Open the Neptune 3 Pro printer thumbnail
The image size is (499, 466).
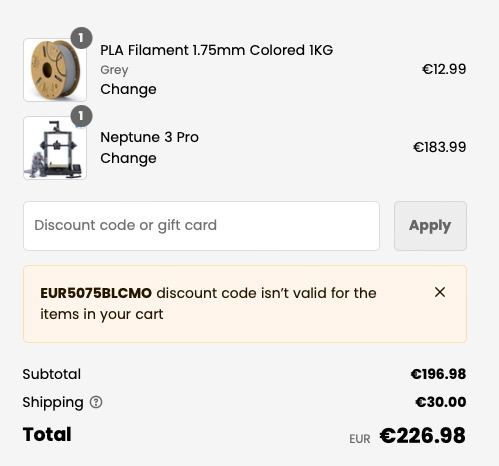(55, 148)
